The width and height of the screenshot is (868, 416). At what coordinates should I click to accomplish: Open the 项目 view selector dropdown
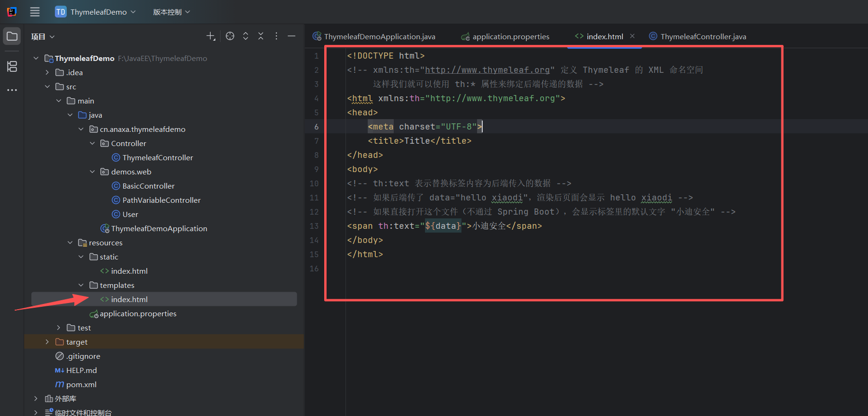[x=43, y=36]
